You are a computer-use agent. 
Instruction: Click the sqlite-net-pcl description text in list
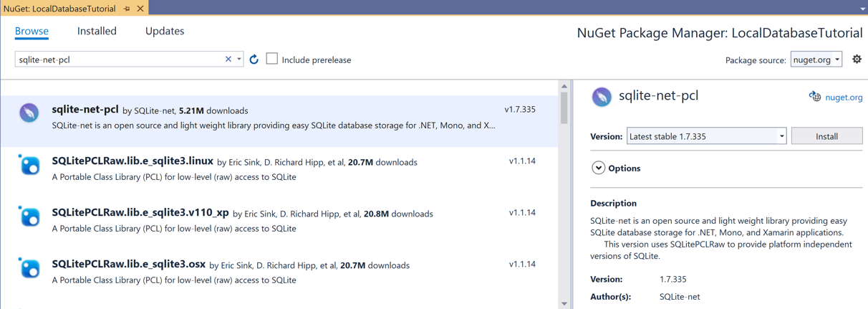tap(274, 125)
